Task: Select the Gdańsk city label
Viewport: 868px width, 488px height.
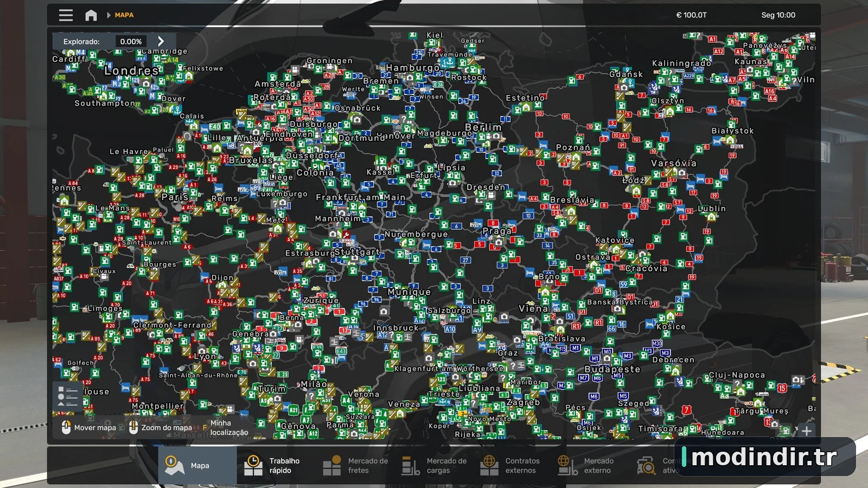Action: coord(626,74)
